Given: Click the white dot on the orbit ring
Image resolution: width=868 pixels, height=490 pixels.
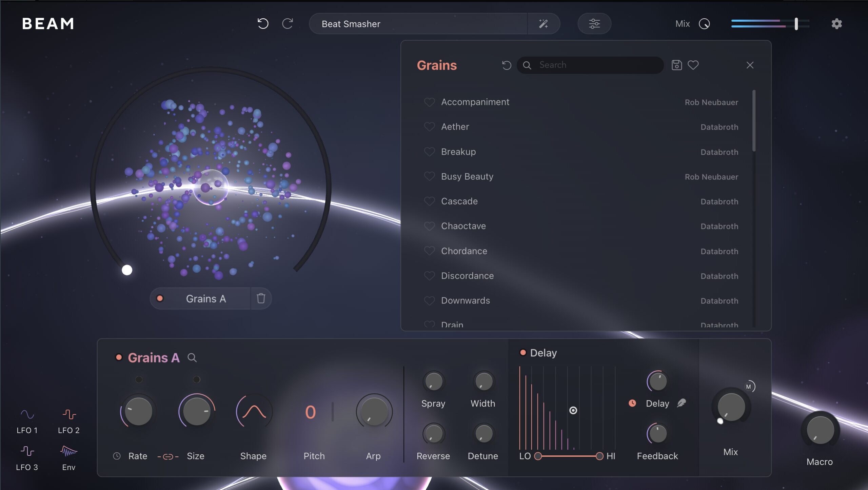Looking at the screenshot, I should [x=127, y=270].
